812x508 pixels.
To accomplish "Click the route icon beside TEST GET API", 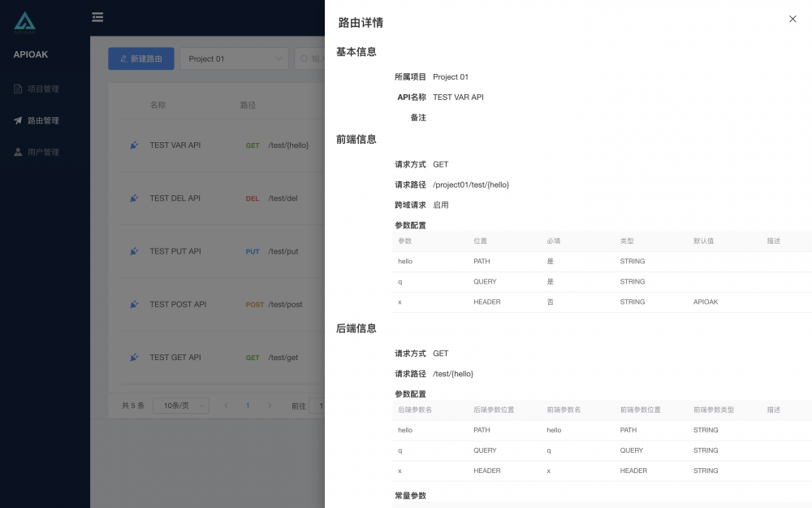I will point(134,358).
